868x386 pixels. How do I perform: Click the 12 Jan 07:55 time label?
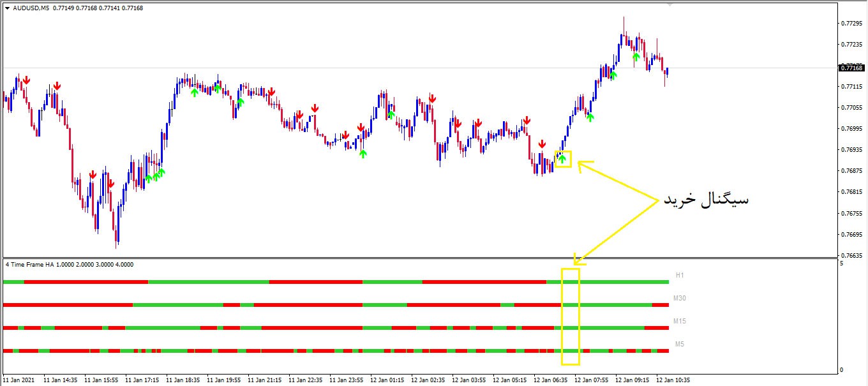(x=592, y=380)
